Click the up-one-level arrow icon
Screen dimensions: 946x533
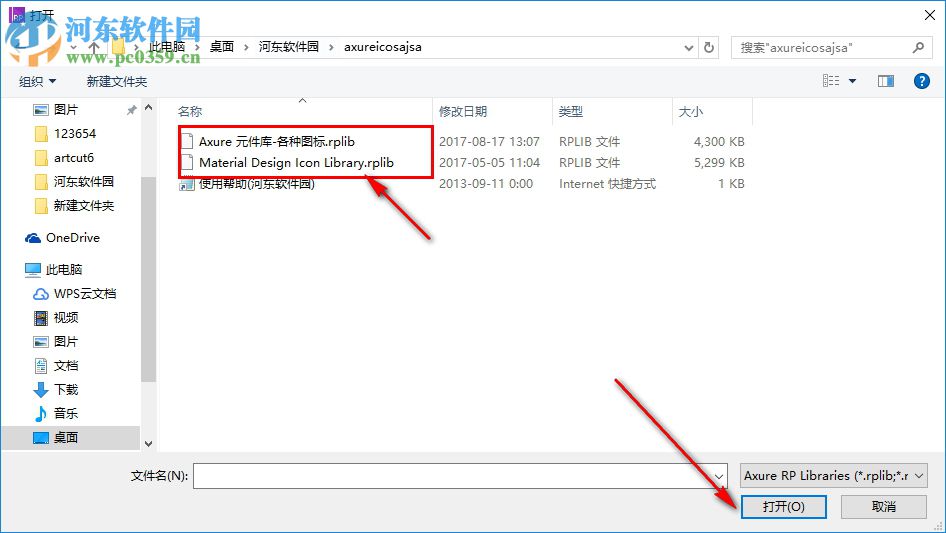coord(94,47)
